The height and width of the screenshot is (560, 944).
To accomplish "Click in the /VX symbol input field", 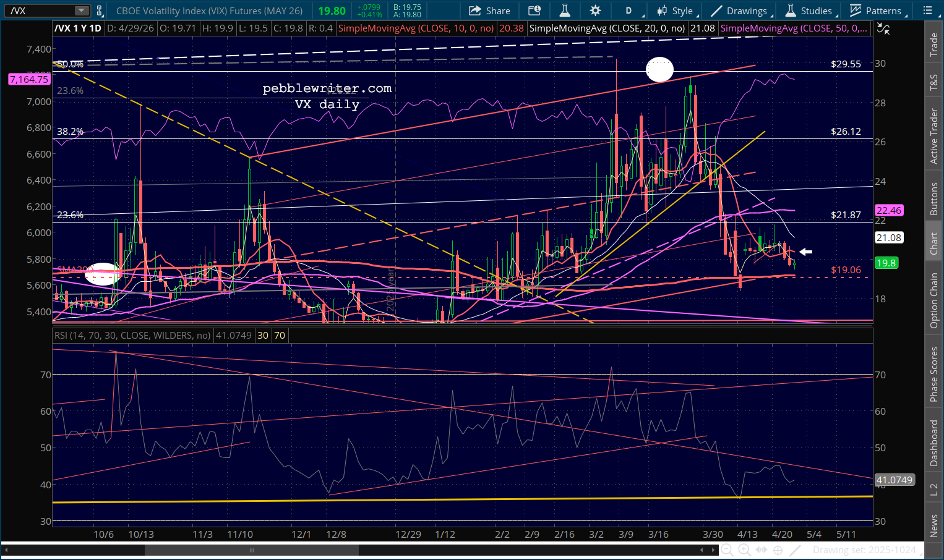I will tap(40, 11).
